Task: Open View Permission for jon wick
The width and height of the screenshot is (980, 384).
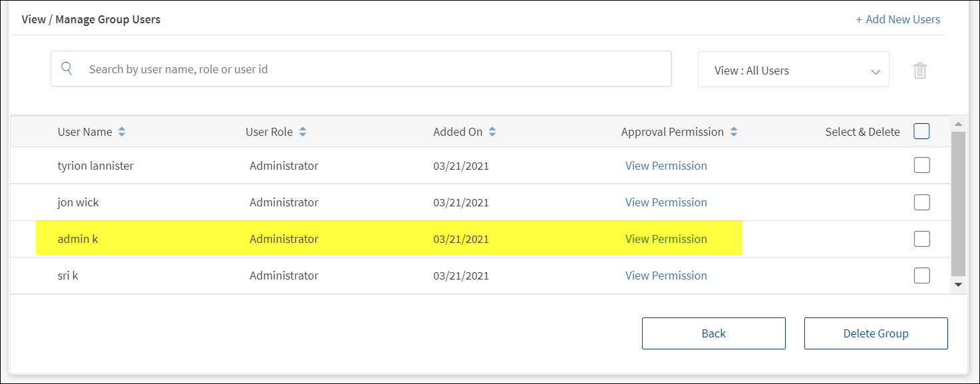Action: click(666, 202)
